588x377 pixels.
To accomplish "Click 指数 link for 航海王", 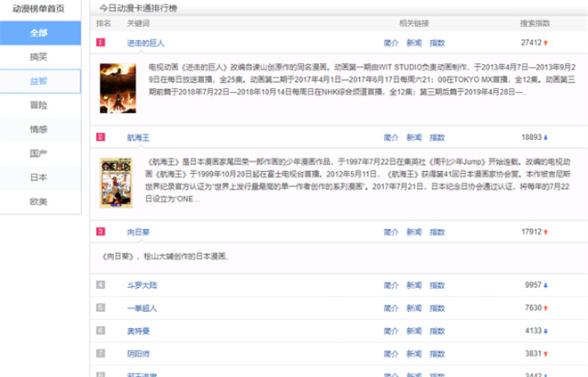I will [x=437, y=137].
